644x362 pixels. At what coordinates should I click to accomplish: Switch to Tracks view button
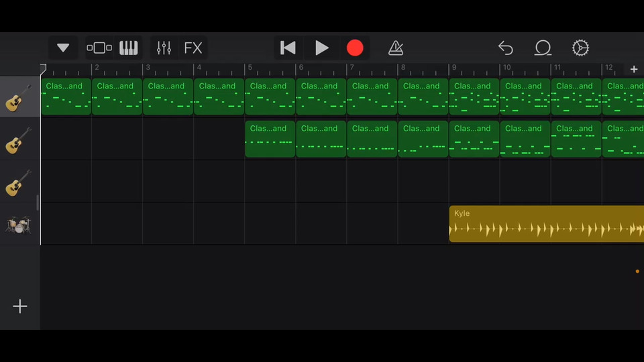(x=99, y=48)
